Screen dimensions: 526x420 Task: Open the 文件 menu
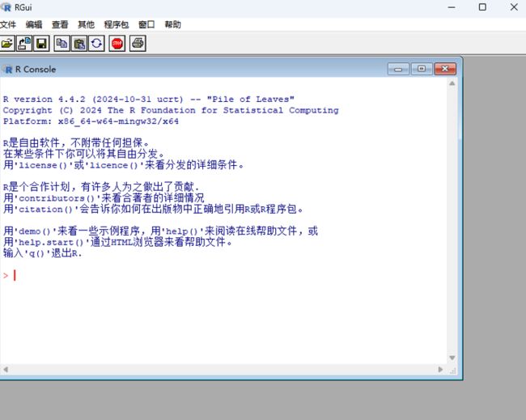pos(8,24)
